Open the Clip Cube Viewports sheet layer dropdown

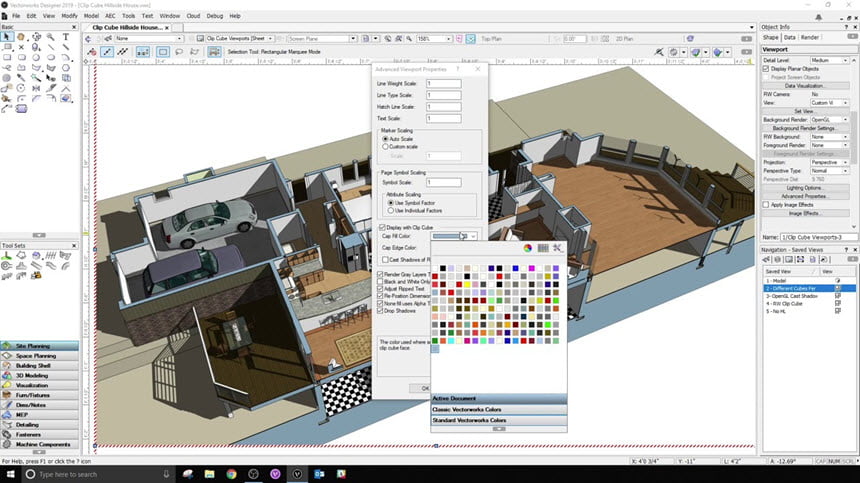click(x=240, y=38)
